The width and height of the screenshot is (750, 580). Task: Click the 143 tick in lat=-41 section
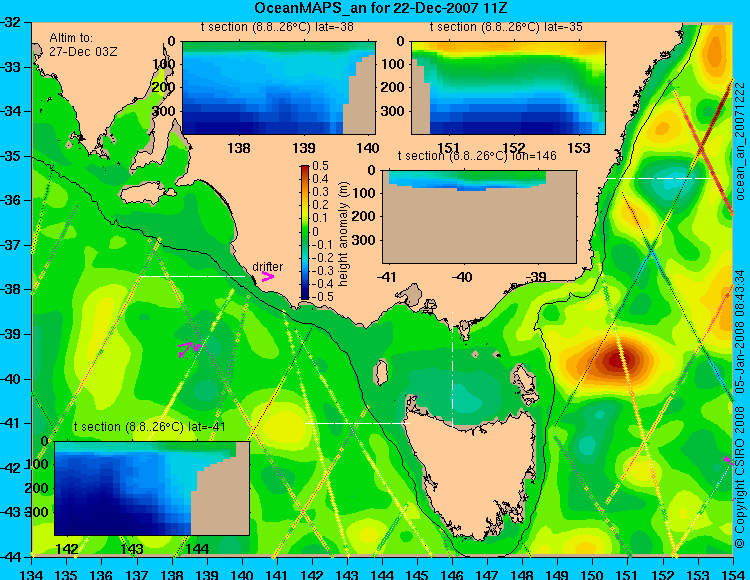pyautogui.click(x=132, y=548)
